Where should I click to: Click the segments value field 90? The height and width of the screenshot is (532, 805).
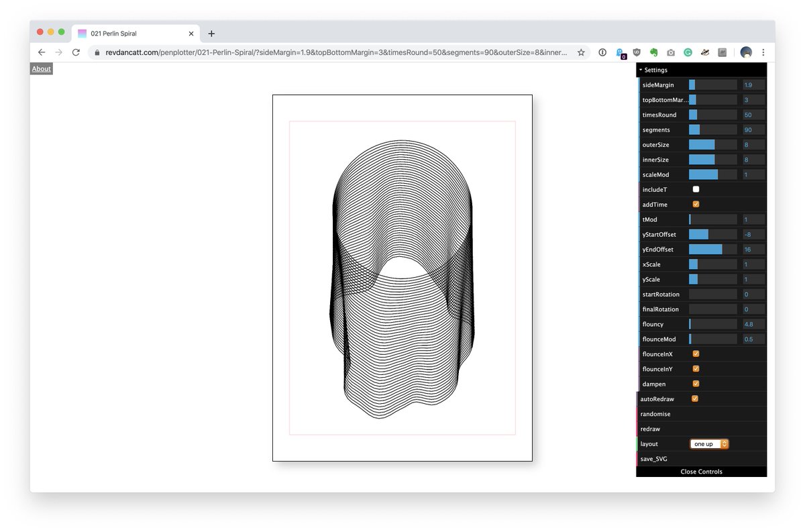[753, 129]
